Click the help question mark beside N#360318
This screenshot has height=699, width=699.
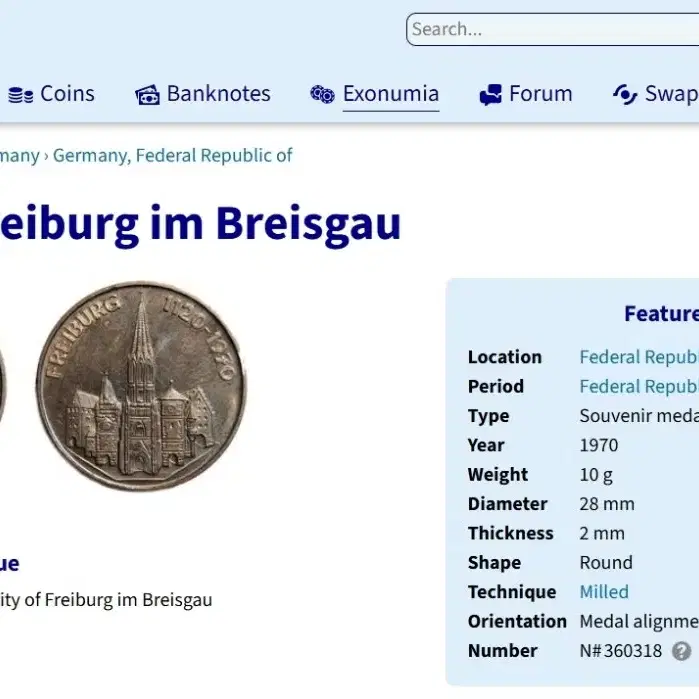pos(681,651)
